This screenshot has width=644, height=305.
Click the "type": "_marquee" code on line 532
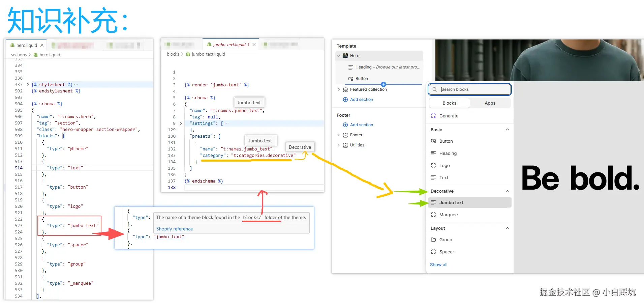click(70, 283)
